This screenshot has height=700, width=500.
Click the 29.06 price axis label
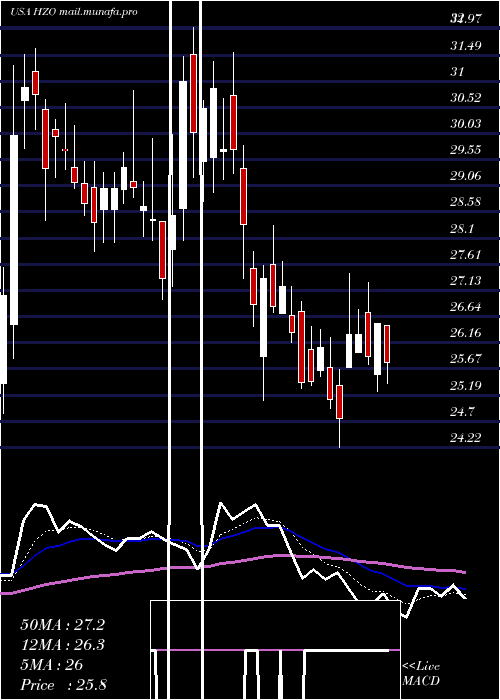click(466, 176)
